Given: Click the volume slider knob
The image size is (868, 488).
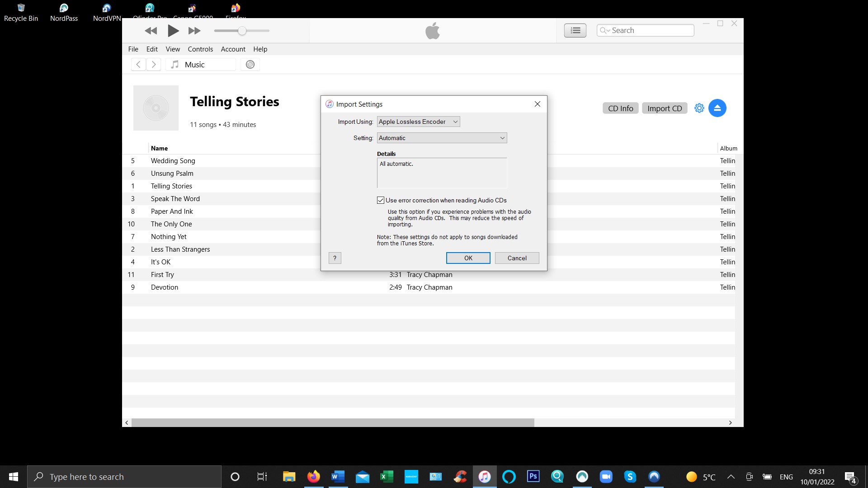Looking at the screenshot, I should coord(242,31).
